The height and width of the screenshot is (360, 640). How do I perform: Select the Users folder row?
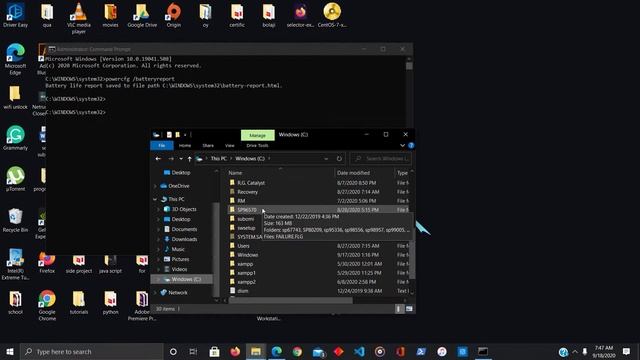click(x=318, y=246)
